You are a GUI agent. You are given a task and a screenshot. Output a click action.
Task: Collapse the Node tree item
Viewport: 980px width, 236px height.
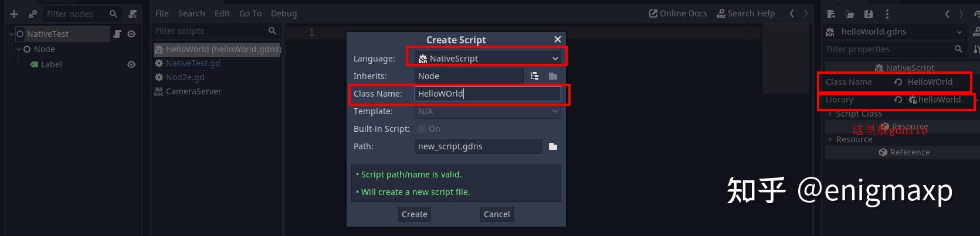(19, 49)
